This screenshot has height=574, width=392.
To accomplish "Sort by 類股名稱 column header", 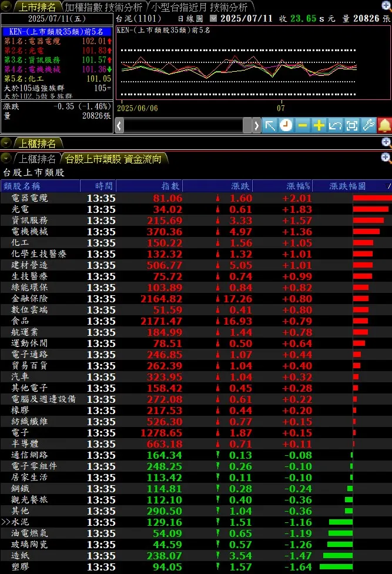I will coord(40,186).
